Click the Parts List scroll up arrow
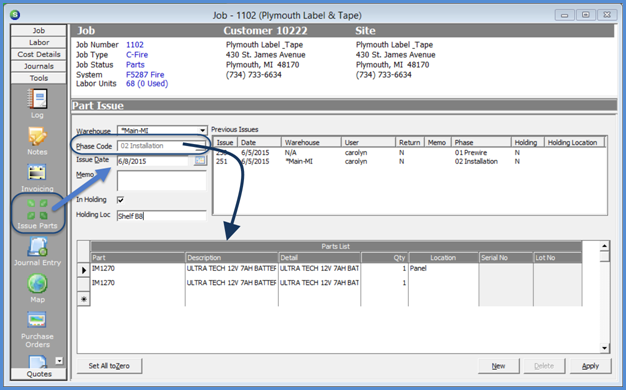 tap(604, 246)
